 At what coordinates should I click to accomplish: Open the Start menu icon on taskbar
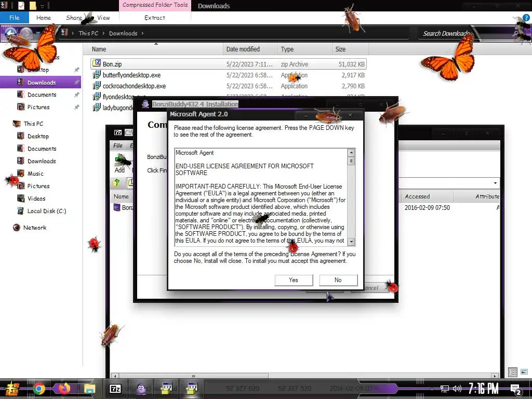[12, 389]
